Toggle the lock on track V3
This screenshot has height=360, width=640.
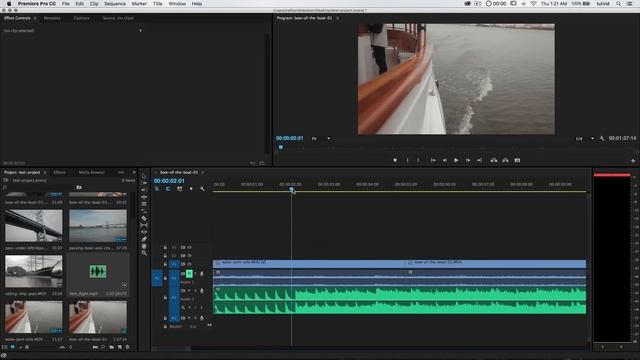tap(165, 247)
